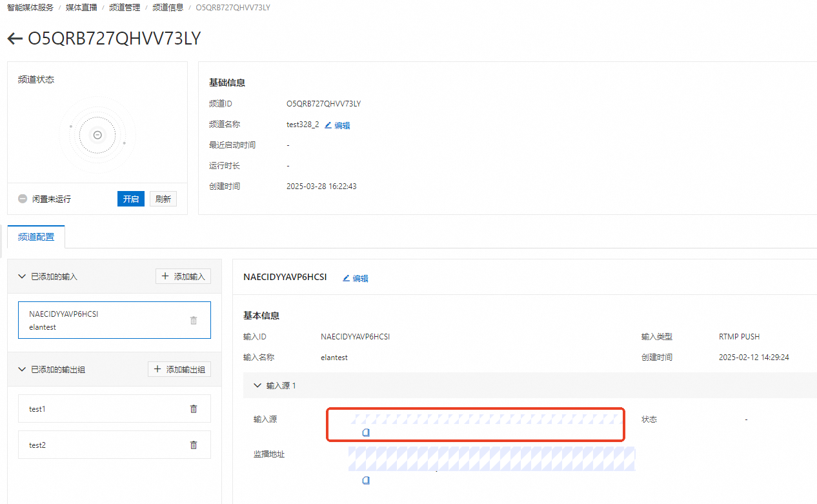The width and height of the screenshot is (817, 504).
Task: Go to 媒体直播 in the breadcrumb
Action: click(x=81, y=7)
